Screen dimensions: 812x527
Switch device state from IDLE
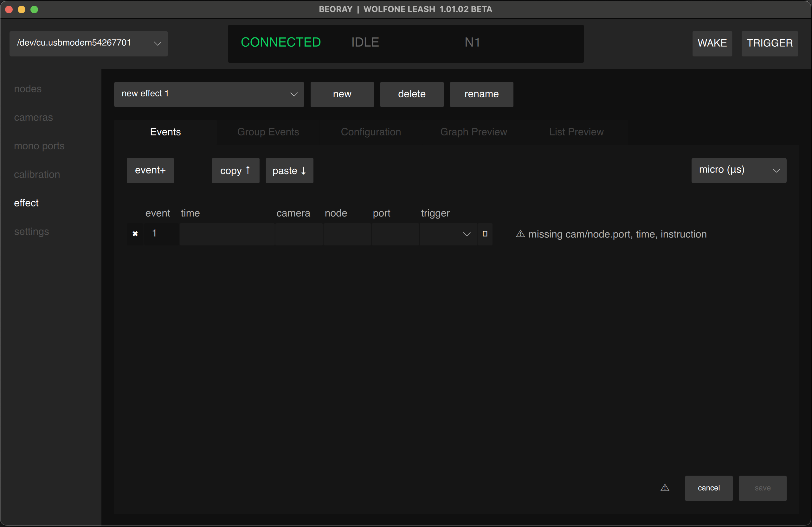point(364,42)
